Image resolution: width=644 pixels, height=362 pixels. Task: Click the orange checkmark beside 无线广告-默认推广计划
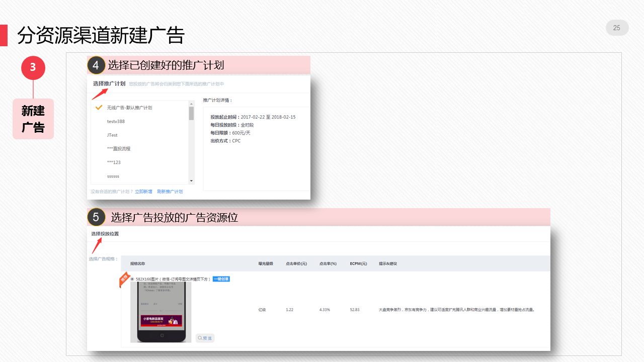(x=99, y=107)
